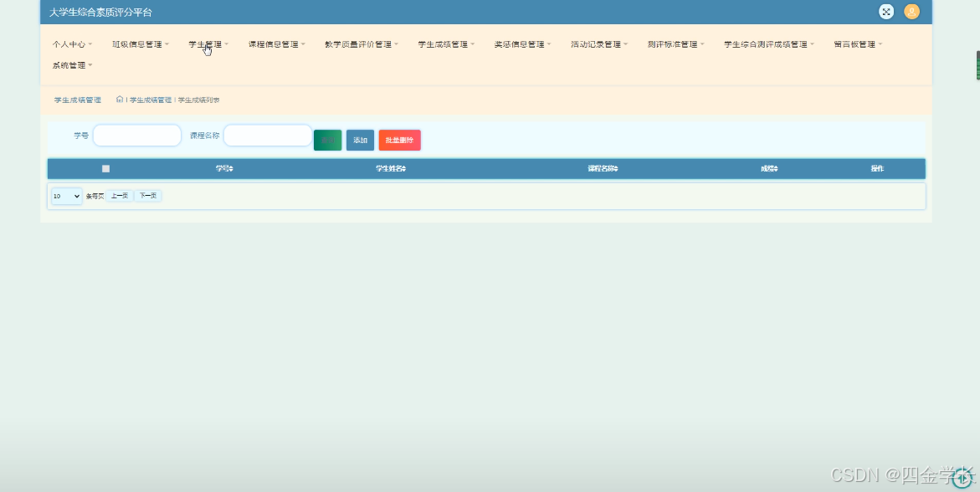
Task: Go to next page with 下一页
Action: click(147, 196)
